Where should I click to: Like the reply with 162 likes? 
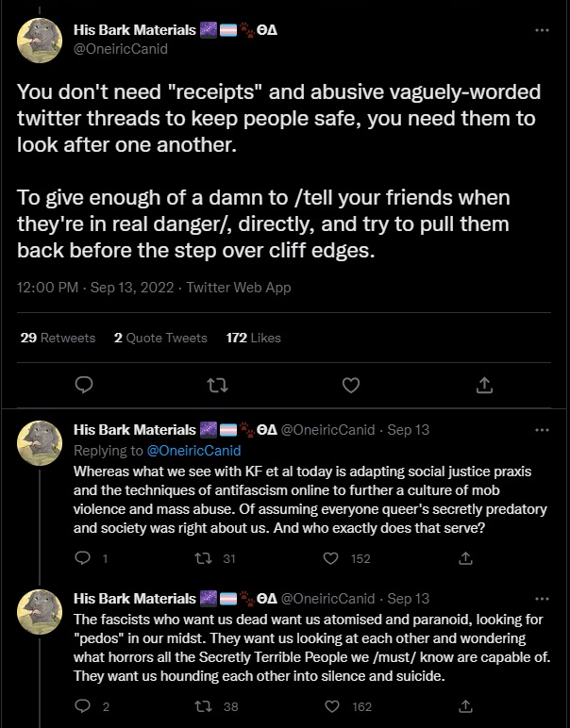[x=330, y=706]
